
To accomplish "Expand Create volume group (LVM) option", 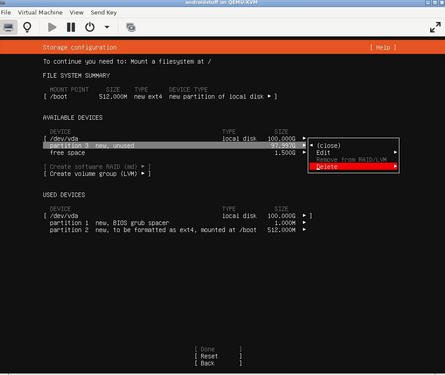I will 97,174.
